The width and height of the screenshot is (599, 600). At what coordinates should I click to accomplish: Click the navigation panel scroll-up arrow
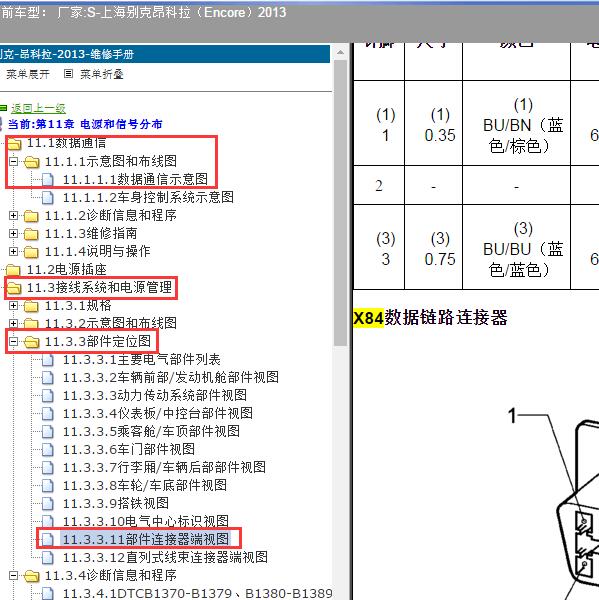pyautogui.click(x=340, y=52)
